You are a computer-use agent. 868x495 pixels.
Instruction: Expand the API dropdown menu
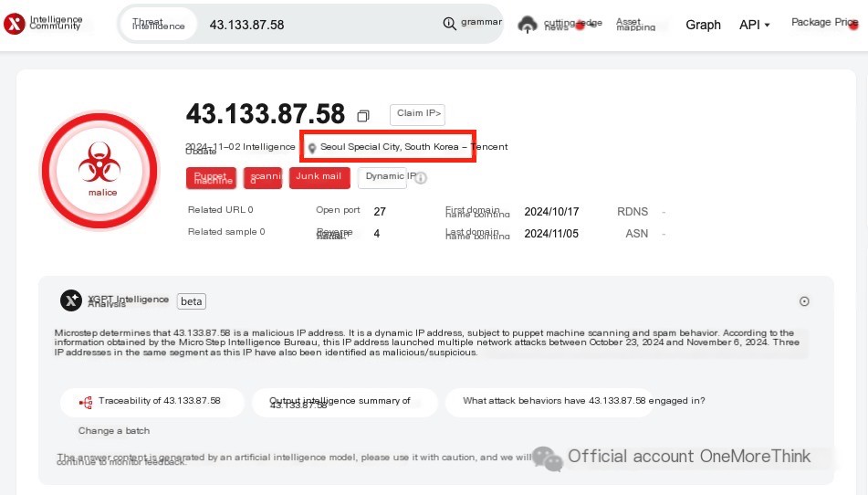755,25
